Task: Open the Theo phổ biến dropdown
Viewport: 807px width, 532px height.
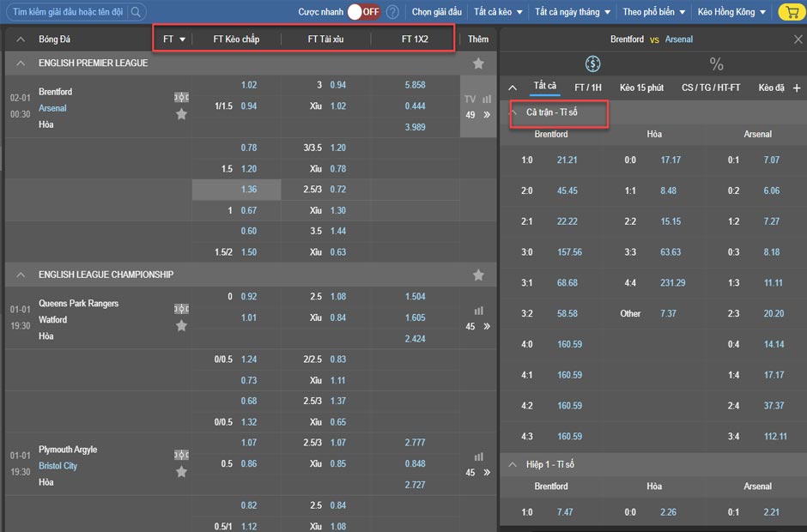Action: 653,12
